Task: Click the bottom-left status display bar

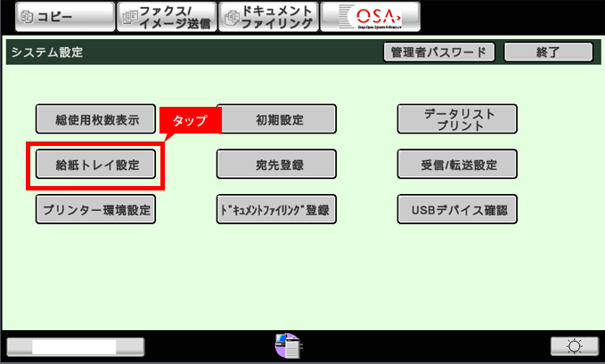Action: click(x=75, y=346)
